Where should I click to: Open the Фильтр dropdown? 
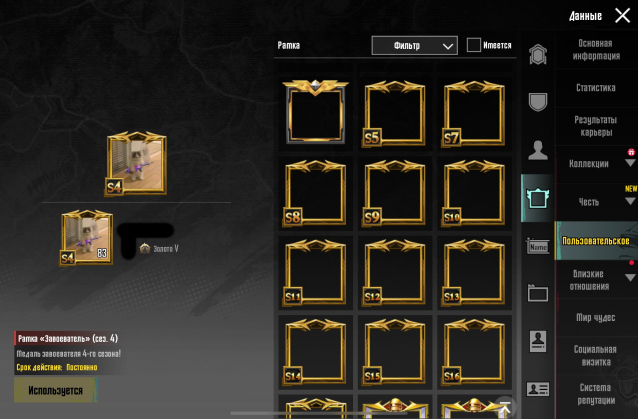(x=414, y=45)
